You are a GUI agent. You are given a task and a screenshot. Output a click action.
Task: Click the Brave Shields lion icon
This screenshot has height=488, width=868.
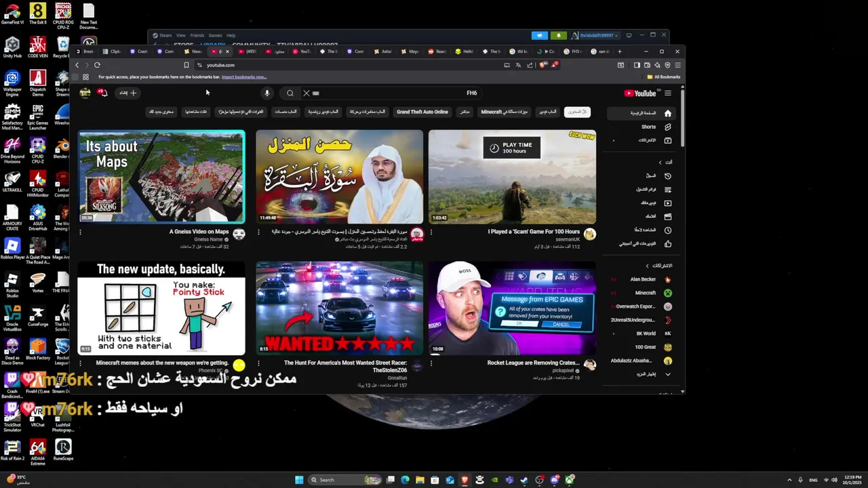coord(542,65)
